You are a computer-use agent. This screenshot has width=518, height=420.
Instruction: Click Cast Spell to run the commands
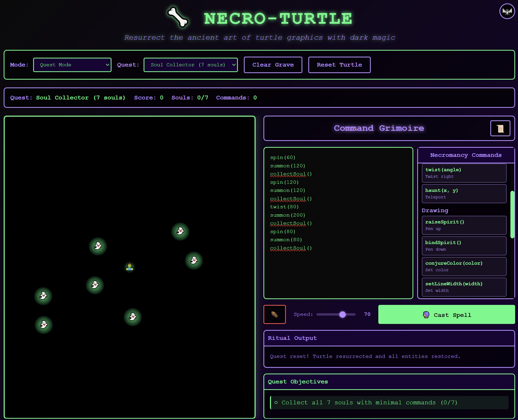(x=446, y=315)
